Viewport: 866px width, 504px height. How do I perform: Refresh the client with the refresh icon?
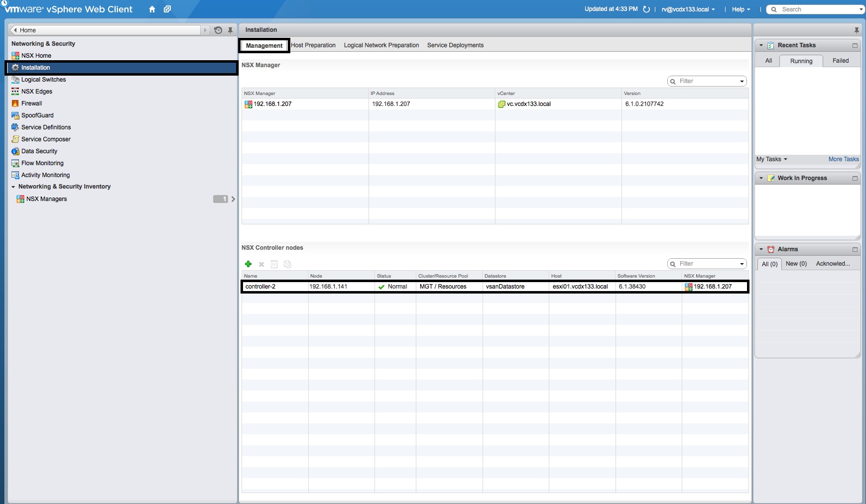pos(646,8)
